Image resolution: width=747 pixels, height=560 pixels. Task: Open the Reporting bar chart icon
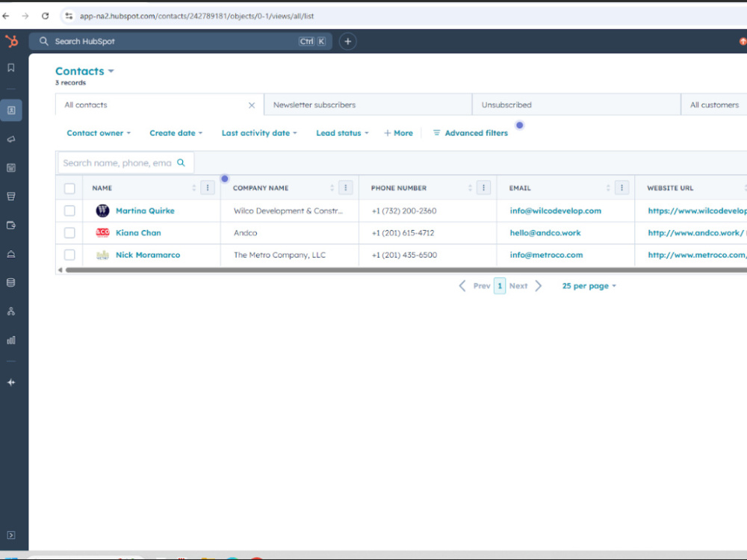point(11,340)
